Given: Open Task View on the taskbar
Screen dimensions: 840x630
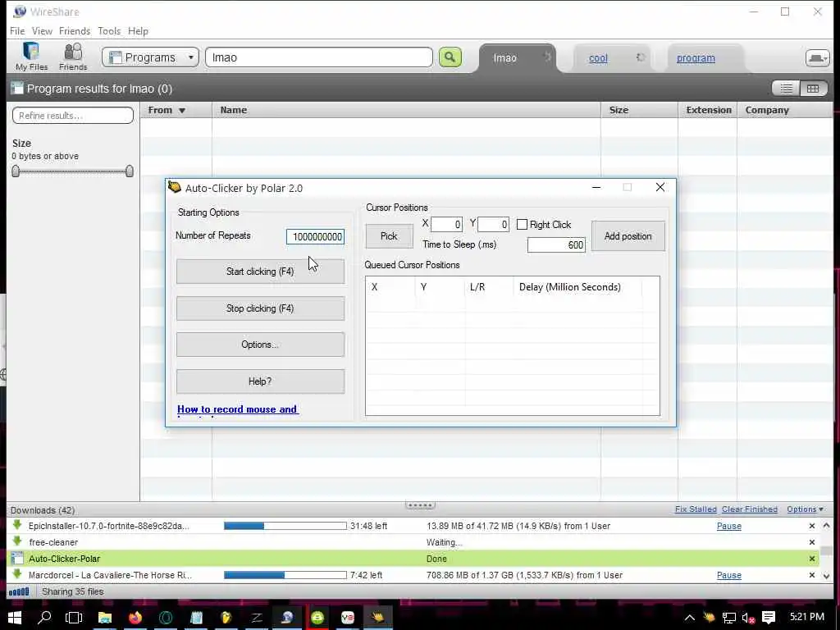Looking at the screenshot, I should coord(74,618).
